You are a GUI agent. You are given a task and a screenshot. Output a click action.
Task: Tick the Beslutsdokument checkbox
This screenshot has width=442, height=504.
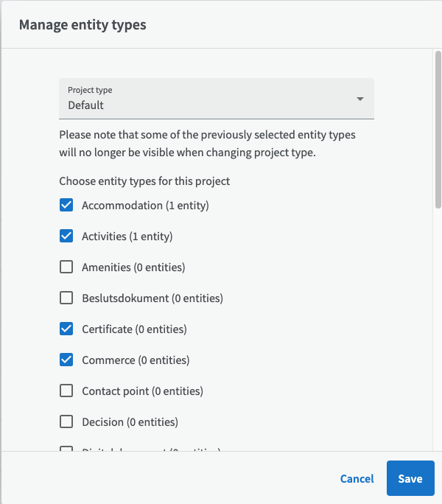pos(66,298)
